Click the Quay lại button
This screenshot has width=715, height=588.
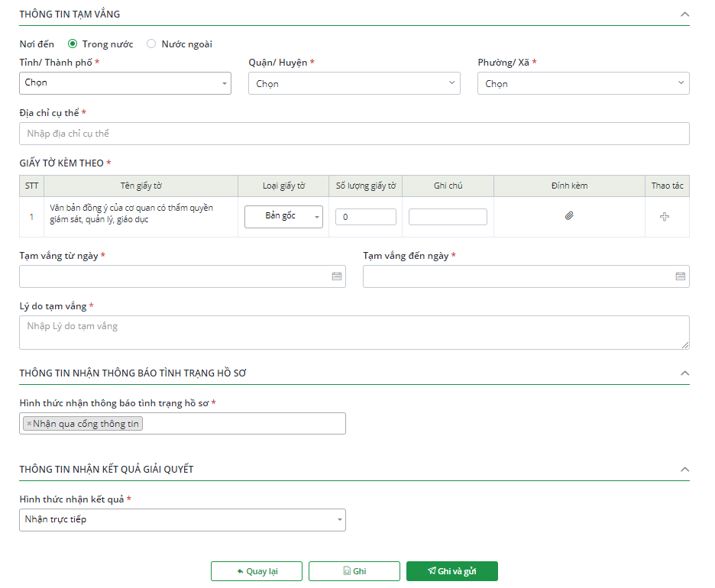point(257,571)
